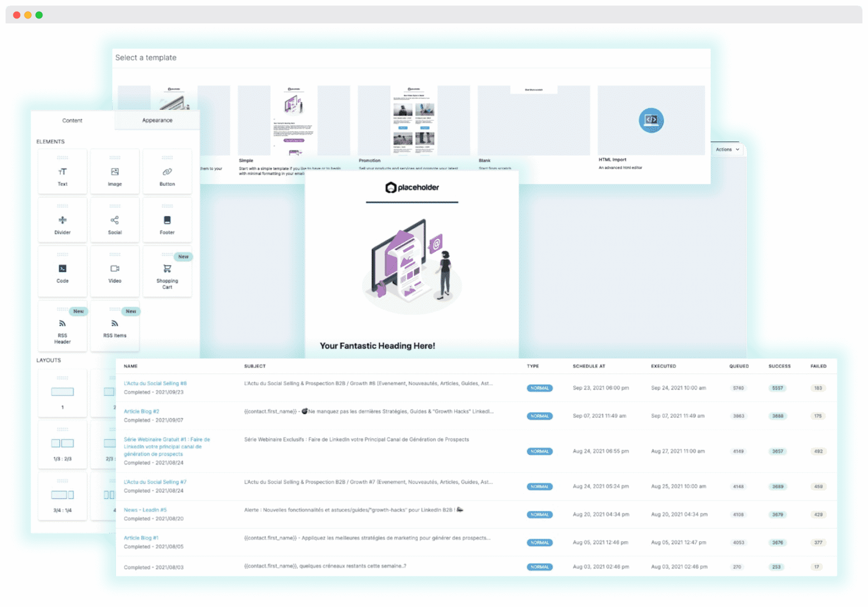Click the ELEMENTS section label
Screen dimensions: 868x607
coord(50,142)
